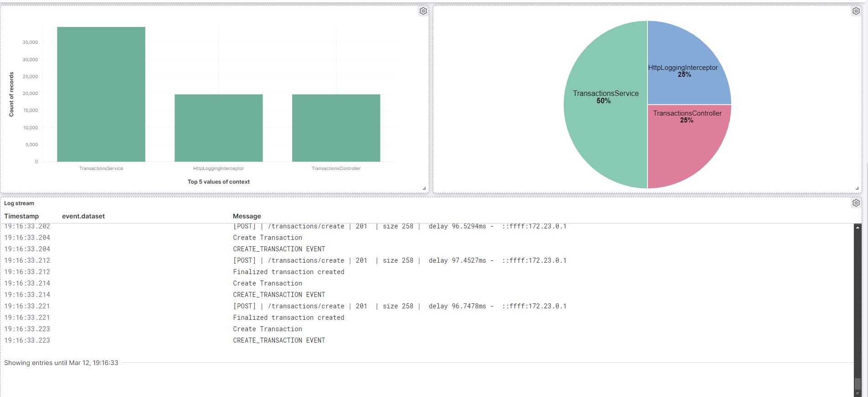Click 'Showing entries until Mar 12, 19:16:33' text

(x=61, y=363)
